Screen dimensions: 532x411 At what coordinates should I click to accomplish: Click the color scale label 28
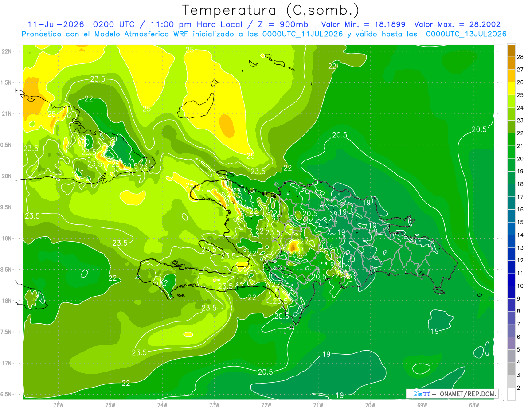click(x=520, y=57)
